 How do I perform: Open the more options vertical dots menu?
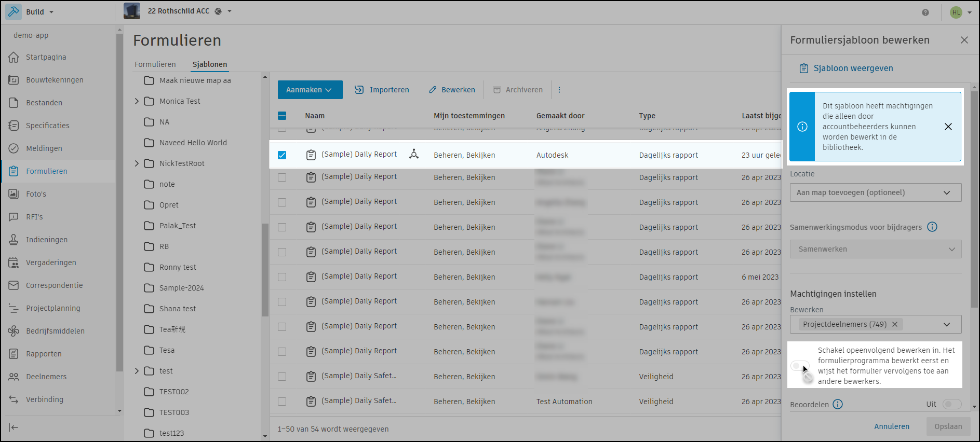coord(559,90)
